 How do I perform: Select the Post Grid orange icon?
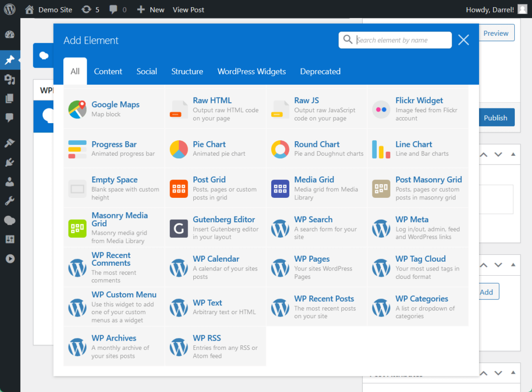pos(179,189)
